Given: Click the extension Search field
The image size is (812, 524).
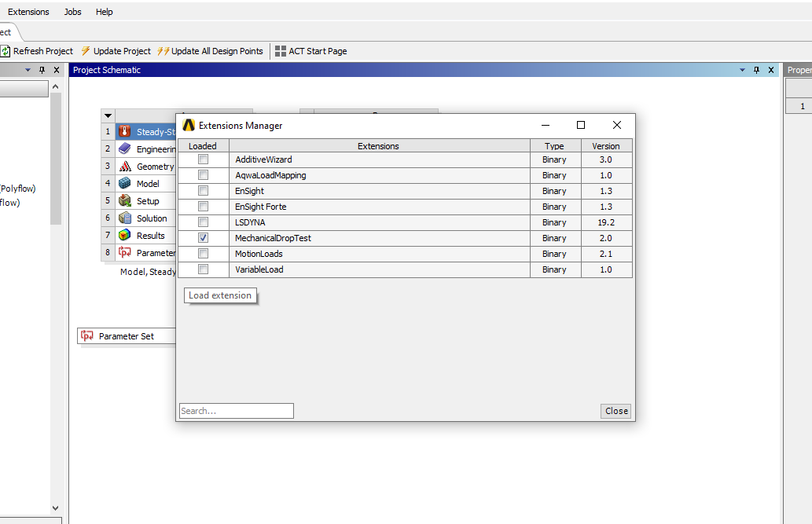Looking at the screenshot, I should pos(236,411).
